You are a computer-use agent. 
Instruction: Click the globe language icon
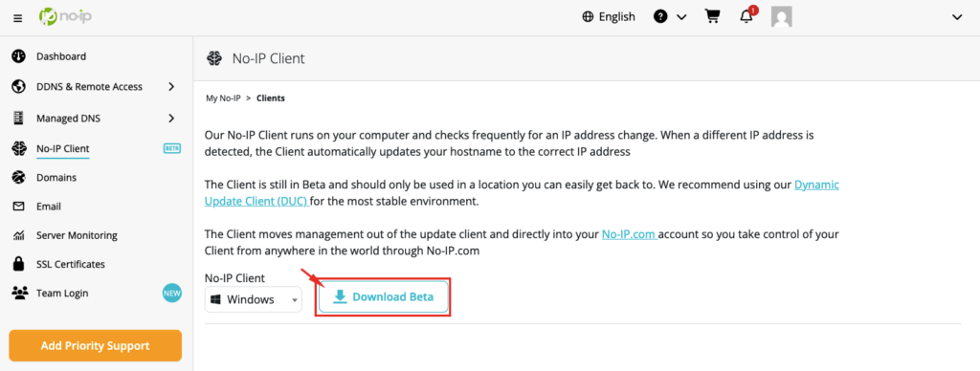click(x=588, y=17)
